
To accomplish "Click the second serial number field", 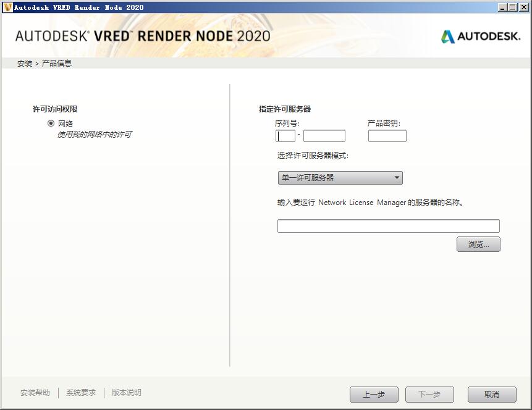I will coord(324,135).
